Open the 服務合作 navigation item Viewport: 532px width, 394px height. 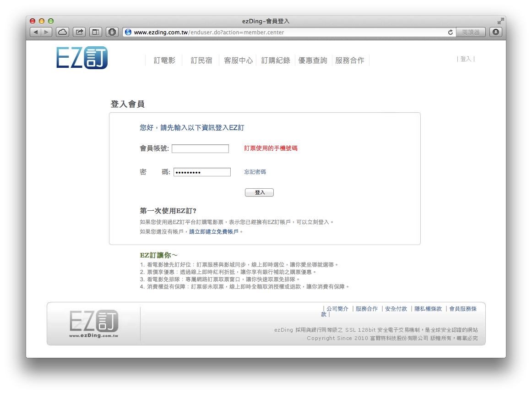(349, 60)
